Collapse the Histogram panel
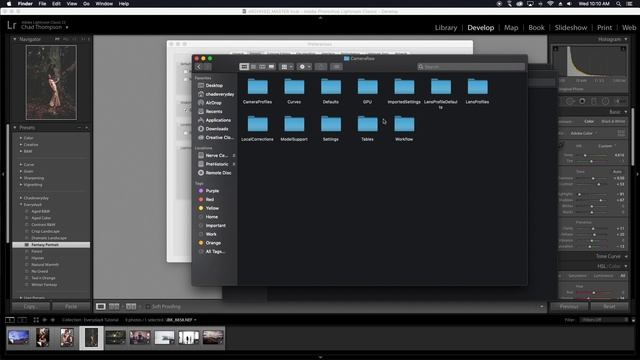This screenshot has width=640, height=360. point(626,39)
